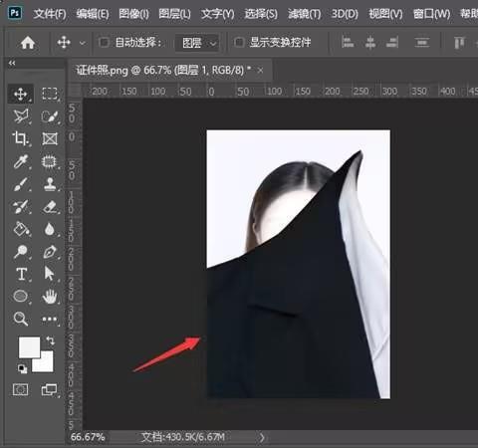Viewport: 478px width, 448px height.
Task: Select the Rectangular Marquee tool
Action: coord(50,94)
